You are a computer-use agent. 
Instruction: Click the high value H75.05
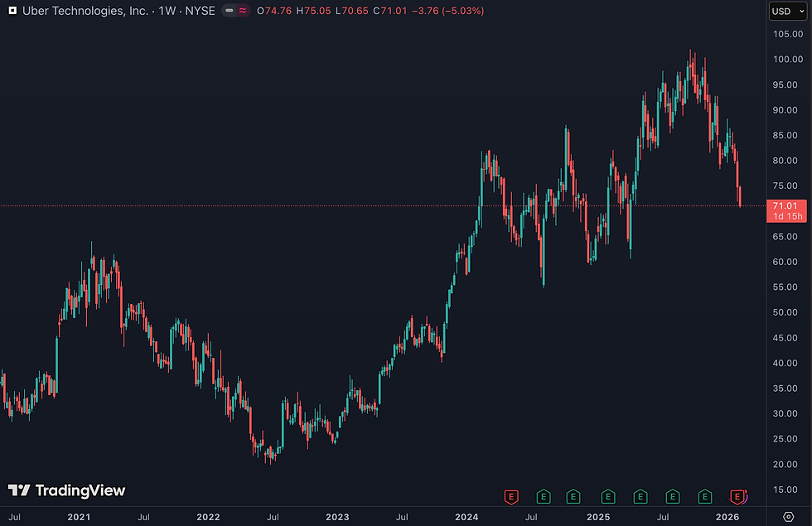click(313, 11)
